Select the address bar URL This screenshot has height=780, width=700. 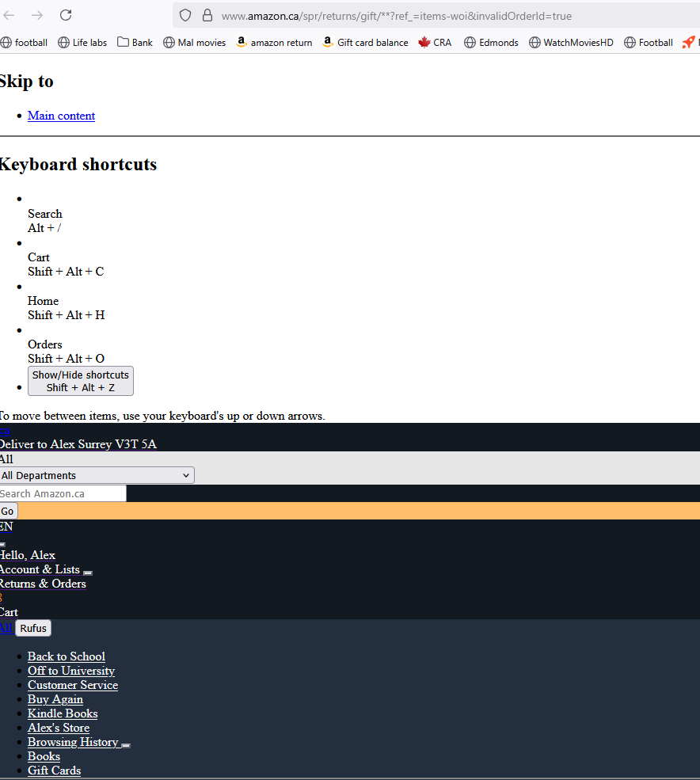(397, 16)
